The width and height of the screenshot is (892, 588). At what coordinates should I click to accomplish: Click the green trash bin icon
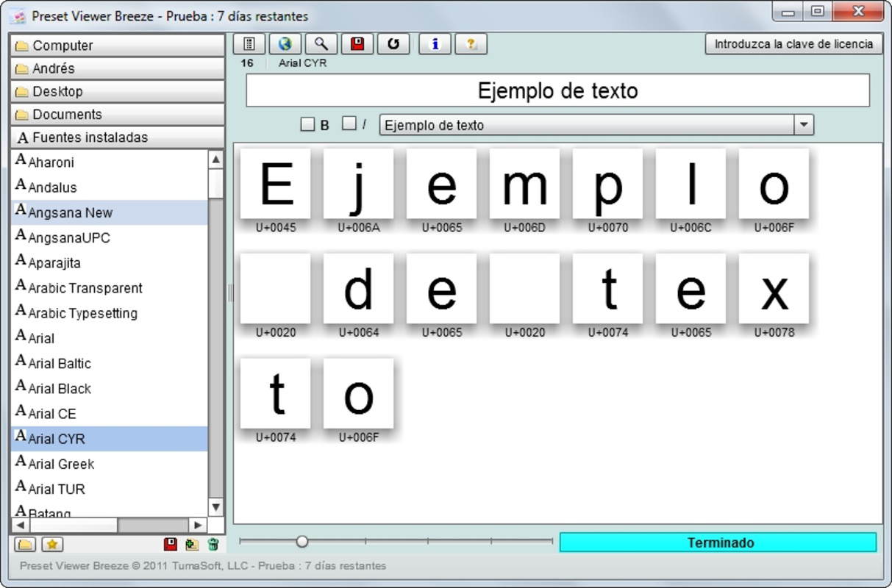click(x=213, y=545)
